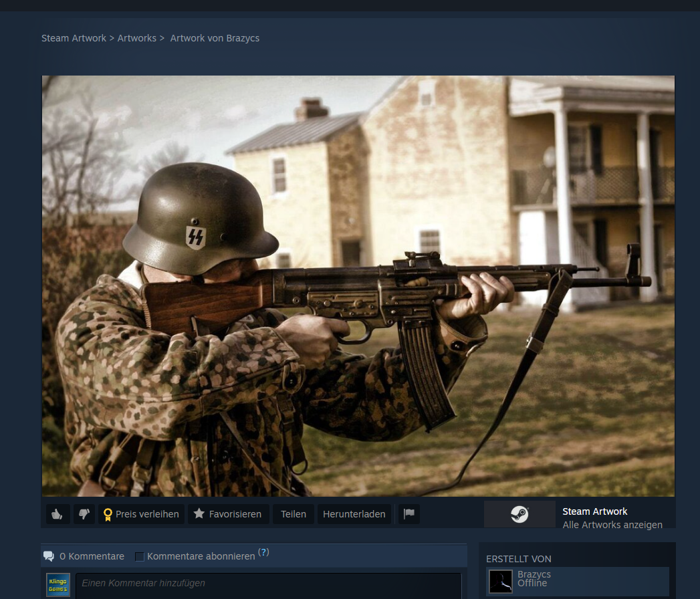Click the speech bubble comments icon
The image size is (700, 599).
49,556
